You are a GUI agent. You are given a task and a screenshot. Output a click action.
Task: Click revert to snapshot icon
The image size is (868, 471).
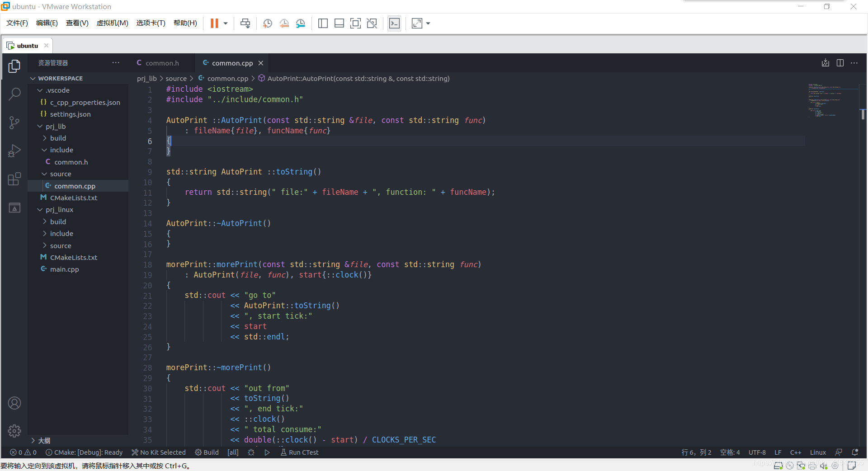tap(284, 24)
